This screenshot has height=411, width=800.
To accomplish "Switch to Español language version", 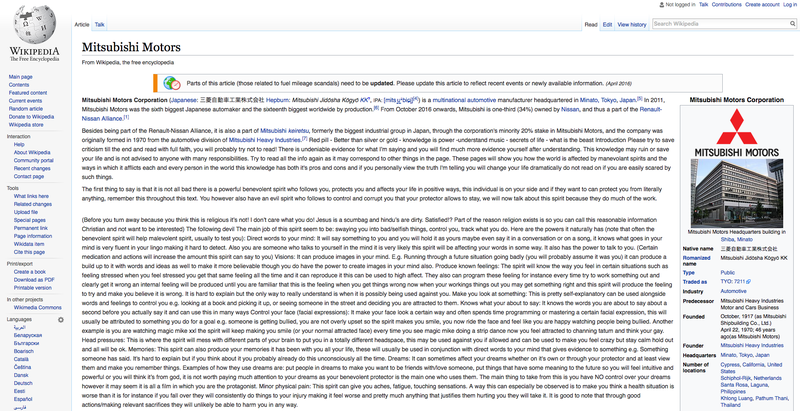I will tap(23, 399).
